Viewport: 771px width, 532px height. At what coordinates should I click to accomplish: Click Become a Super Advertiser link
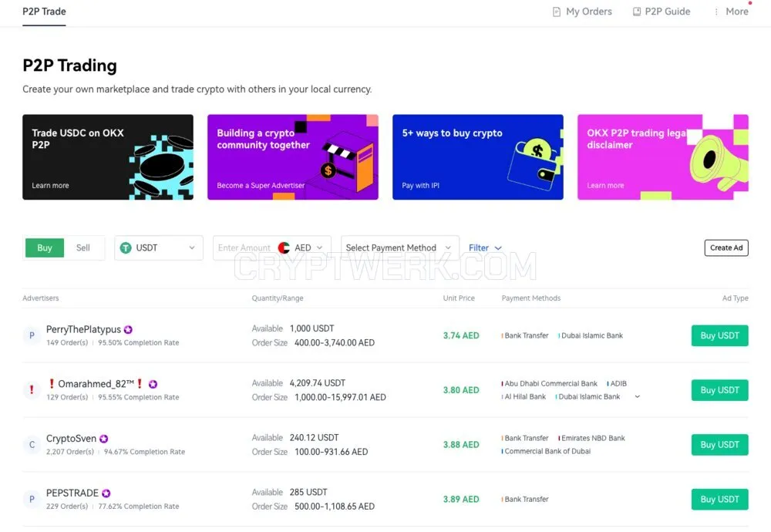(x=261, y=185)
